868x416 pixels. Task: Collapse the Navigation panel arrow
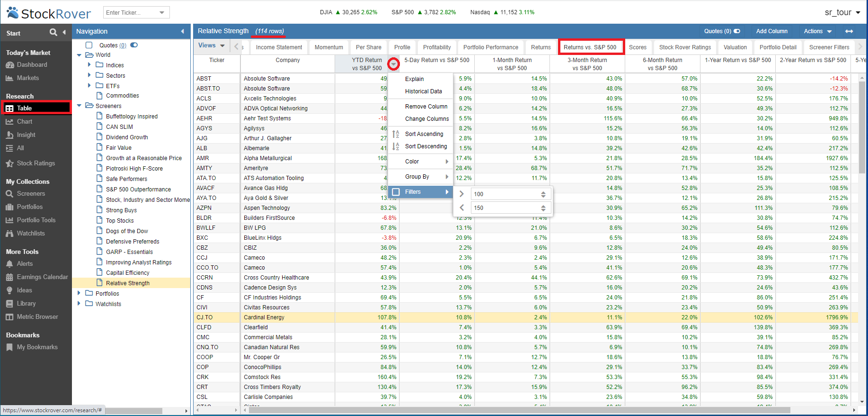183,31
